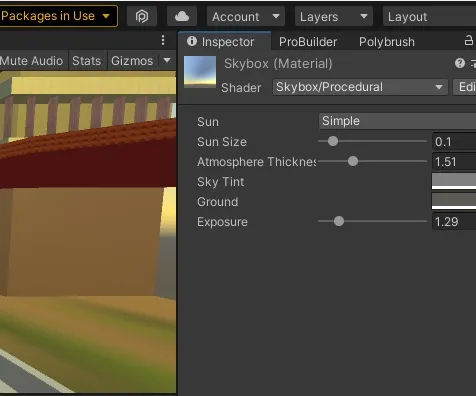Click the Exposure value field
Viewport: 476px width, 396px height.
[454, 221]
